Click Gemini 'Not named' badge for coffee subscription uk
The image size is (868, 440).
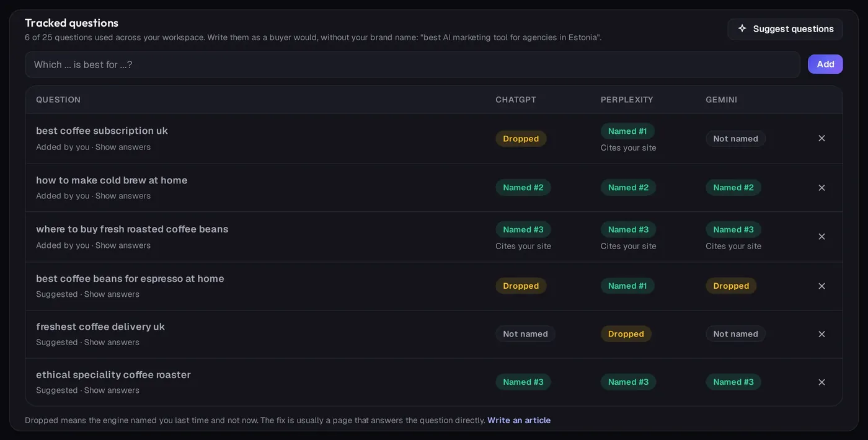735,139
